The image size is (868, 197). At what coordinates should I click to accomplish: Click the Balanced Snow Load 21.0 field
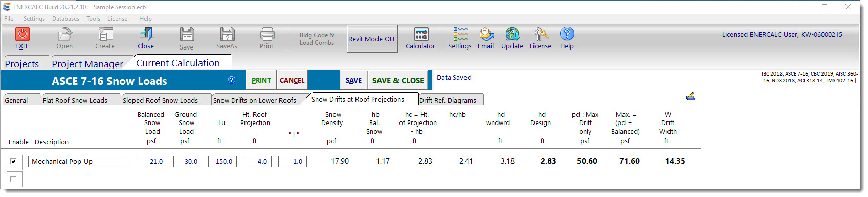[x=153, y=162]
